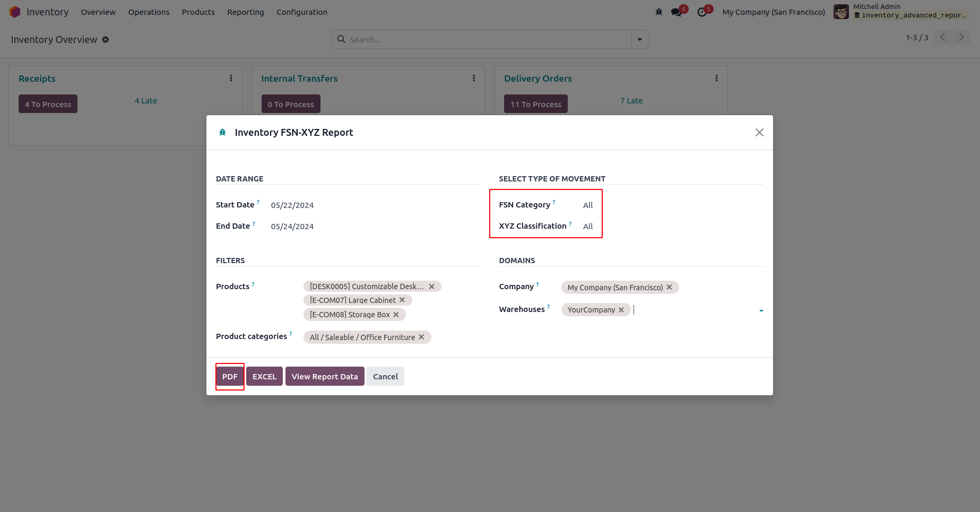Open XYZ Classification selection dropdown
Viewport: 980px width, 512px height.
click(x=588, y=226)
